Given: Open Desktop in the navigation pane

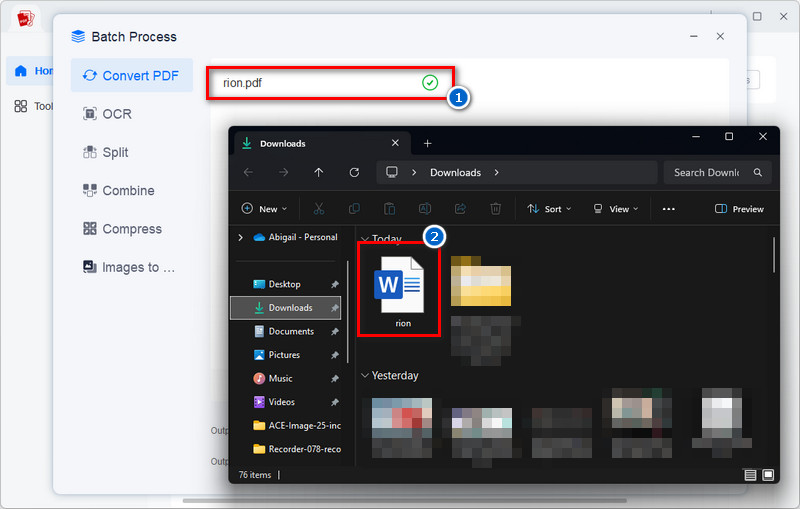Looking at the screenshot, I should click(284, 284).
